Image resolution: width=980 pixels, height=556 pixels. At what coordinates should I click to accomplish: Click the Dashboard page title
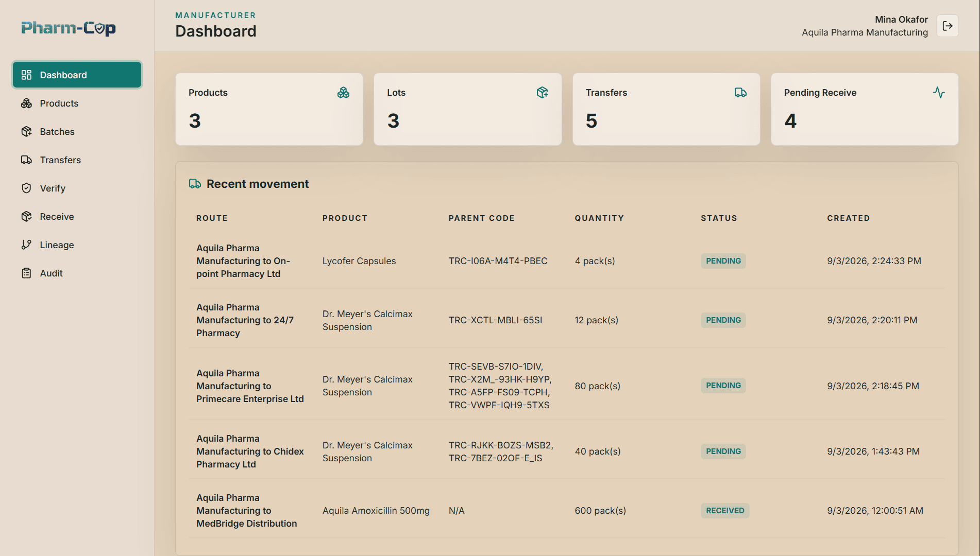click(215, 31)
